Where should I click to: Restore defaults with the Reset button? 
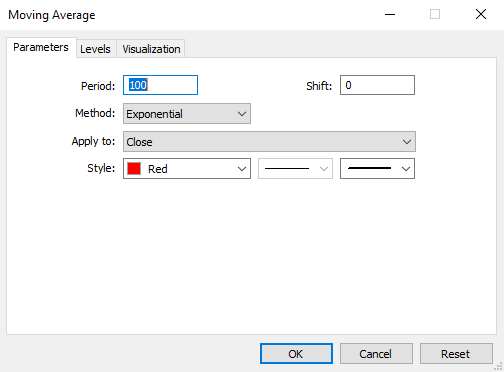456,354
